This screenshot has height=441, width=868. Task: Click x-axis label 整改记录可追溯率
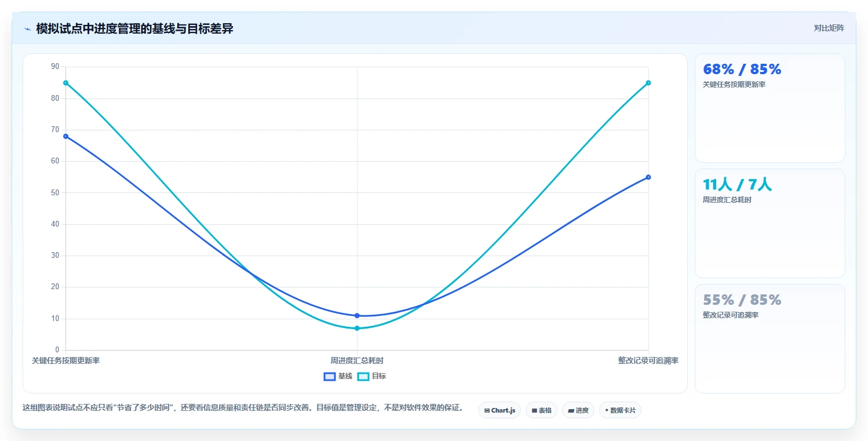(x=648, y=360)
